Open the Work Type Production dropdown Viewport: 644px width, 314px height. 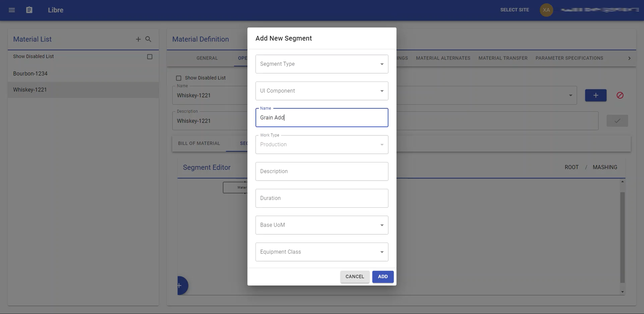tap(322, 144)
